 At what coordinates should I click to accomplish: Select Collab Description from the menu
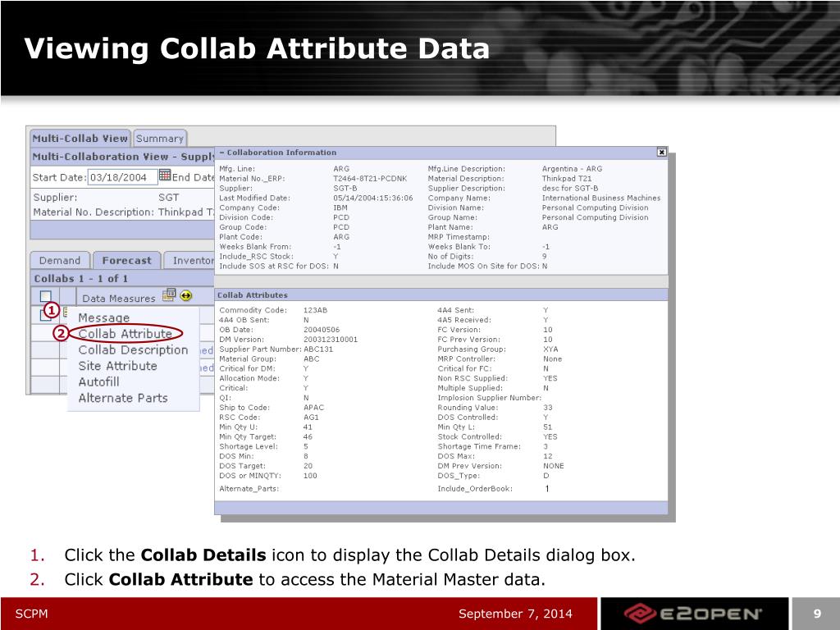click(134, 349)
